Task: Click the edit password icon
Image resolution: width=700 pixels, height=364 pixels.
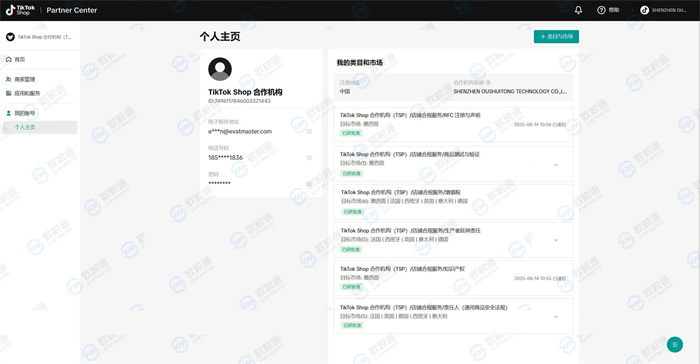Action: click(x=309, y=184)
